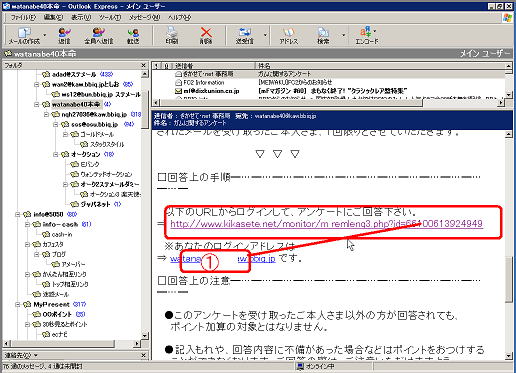Click the message list horizontal scrollbar thumb
This screenshot has width=516, height=373.
click(x=292, y=103)
